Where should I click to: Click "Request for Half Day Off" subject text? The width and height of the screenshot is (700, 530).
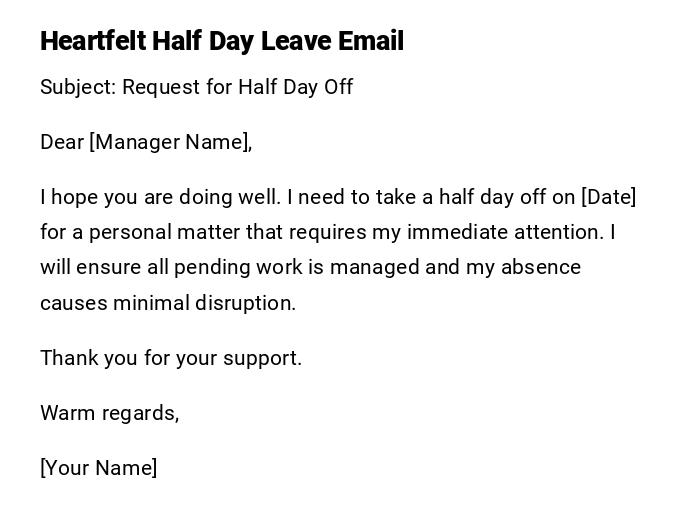[238, 87]
